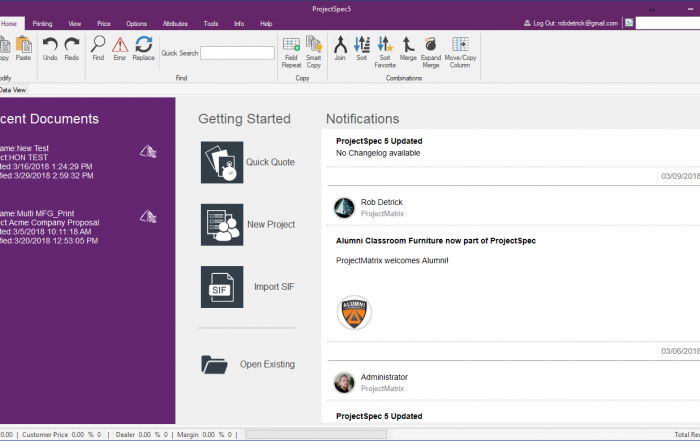Click the Sort Favorite icon

[385, 44]
